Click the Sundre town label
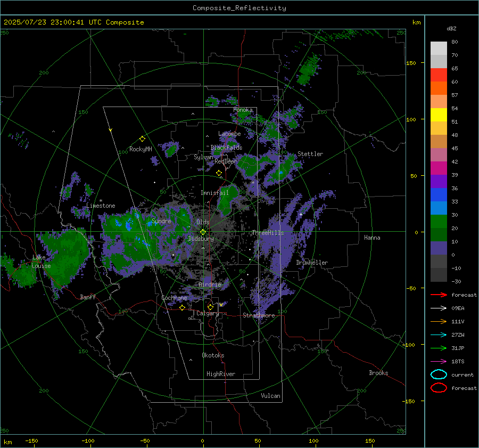479x448 pixels. coord(161,221)
